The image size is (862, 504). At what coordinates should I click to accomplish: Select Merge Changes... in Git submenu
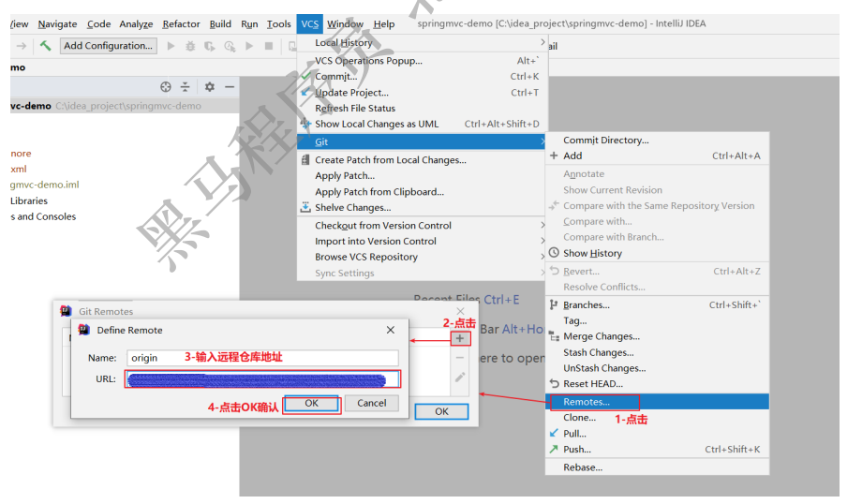coord(657,336)
